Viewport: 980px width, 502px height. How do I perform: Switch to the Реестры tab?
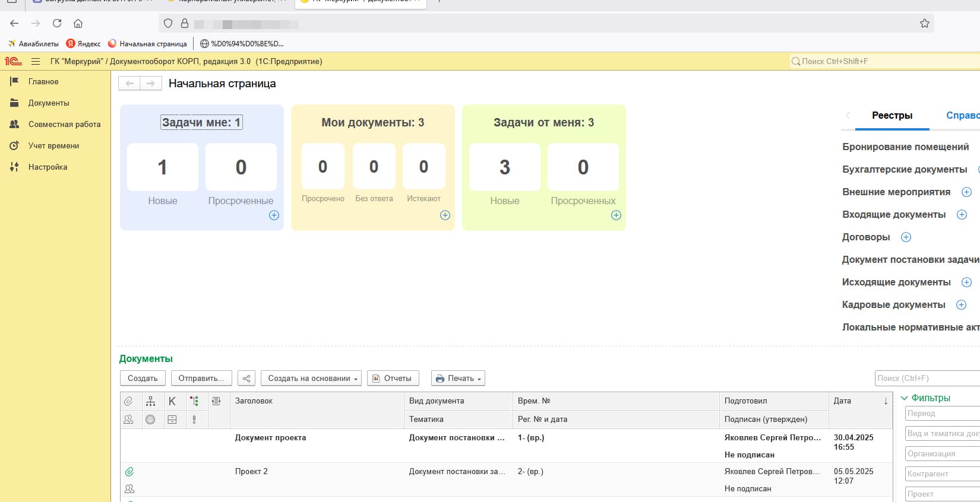(x=892, y=116)
